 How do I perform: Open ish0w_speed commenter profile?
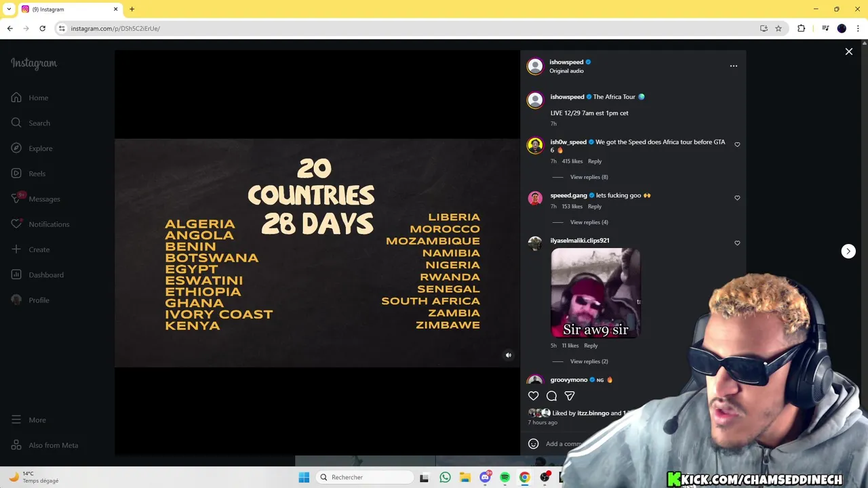[x=568, y=142]
